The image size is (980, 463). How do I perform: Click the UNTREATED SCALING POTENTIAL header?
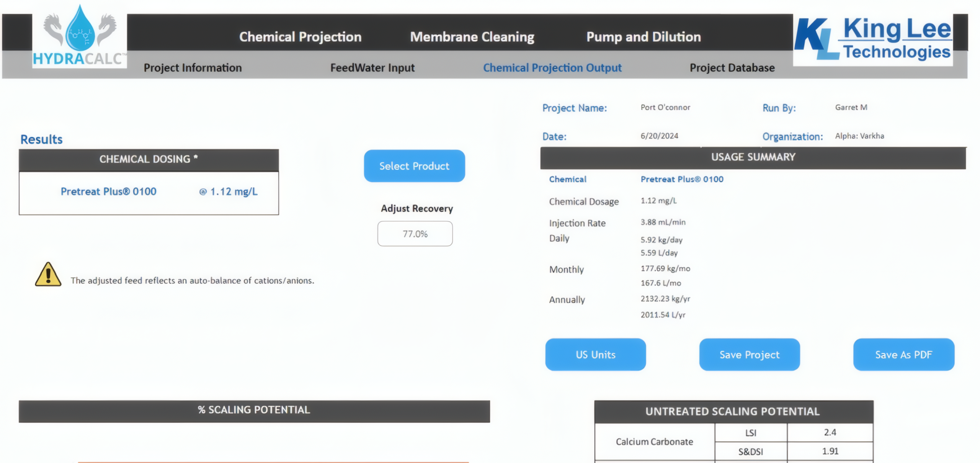734,412
